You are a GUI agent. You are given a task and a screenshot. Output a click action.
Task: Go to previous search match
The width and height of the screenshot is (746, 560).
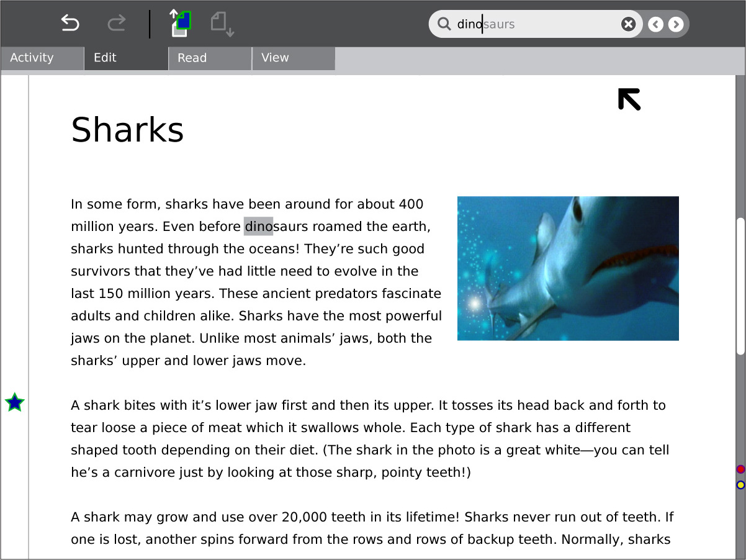(x=655, y=24)
